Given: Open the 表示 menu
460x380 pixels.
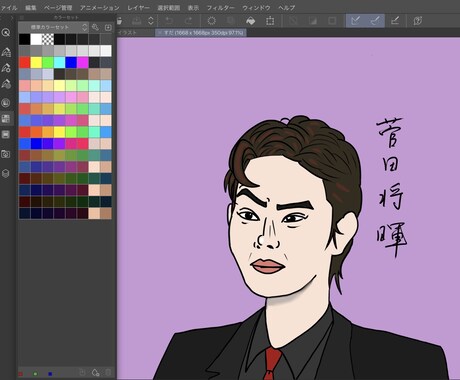Looking at the screenshot, I should coord(193,7).
